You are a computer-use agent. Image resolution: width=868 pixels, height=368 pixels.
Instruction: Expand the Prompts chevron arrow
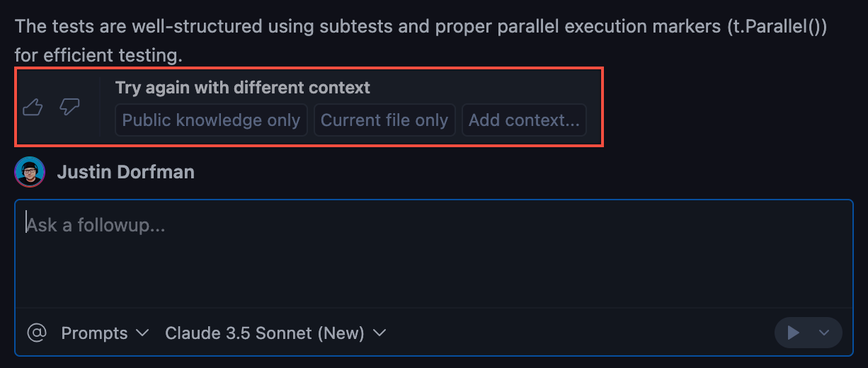tap(142, 333)
